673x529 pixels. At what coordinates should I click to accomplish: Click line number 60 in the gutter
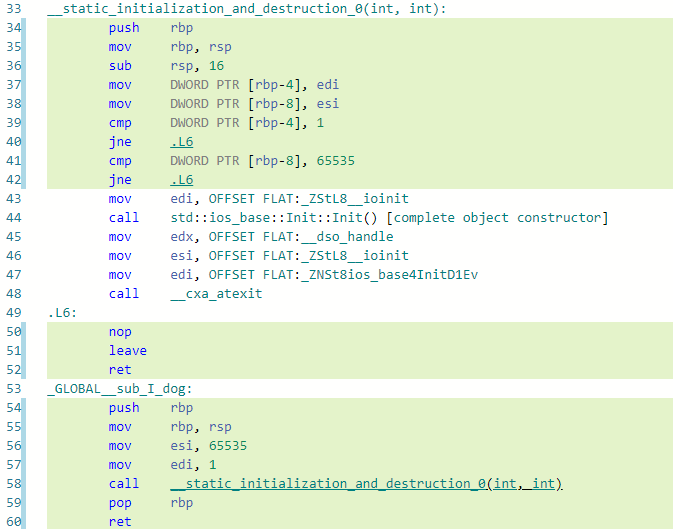pyautogui.click(x=14, y=522)
